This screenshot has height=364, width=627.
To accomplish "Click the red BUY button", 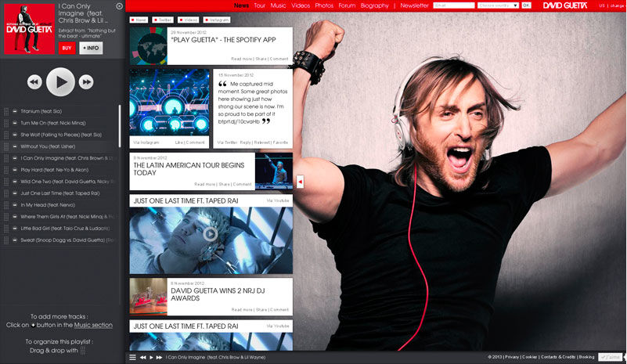I will tap(67, 48).
